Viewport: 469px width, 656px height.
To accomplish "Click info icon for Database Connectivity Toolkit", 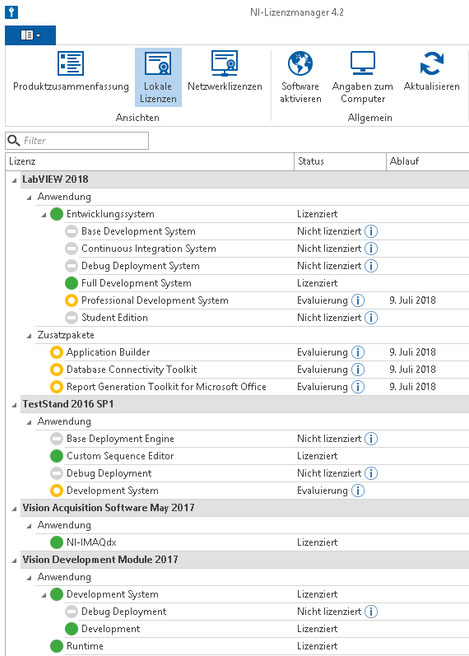I will (x=358, y=369).
